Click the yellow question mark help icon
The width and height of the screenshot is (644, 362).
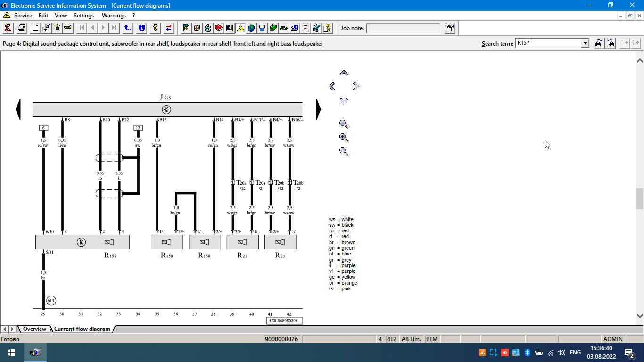(155, 28)
